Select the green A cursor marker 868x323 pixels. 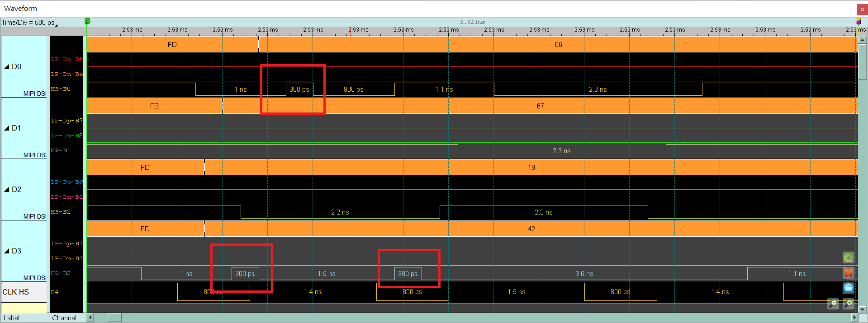(87, 21)
